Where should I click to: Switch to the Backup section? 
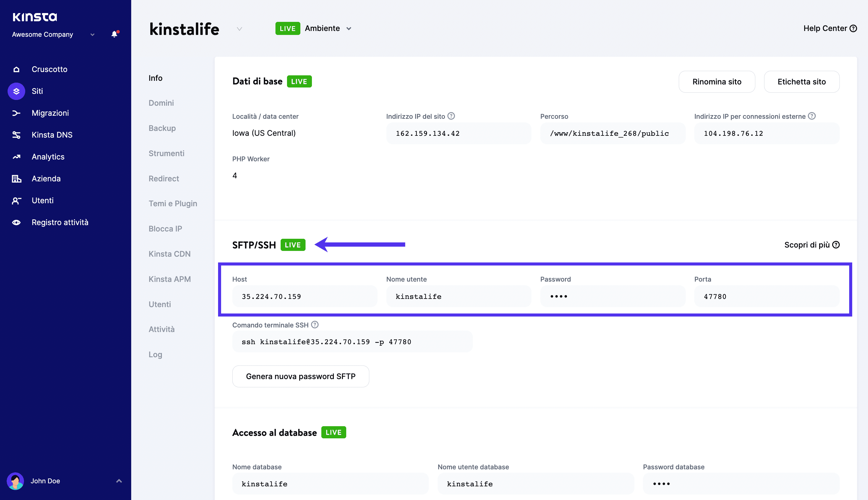click(162, 128)
